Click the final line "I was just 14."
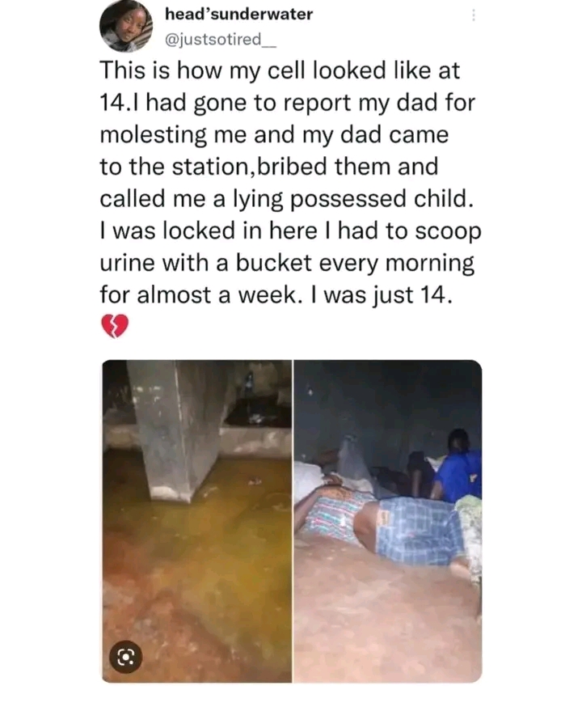Screen dimensions: 582x728 [x=382, y=294]
